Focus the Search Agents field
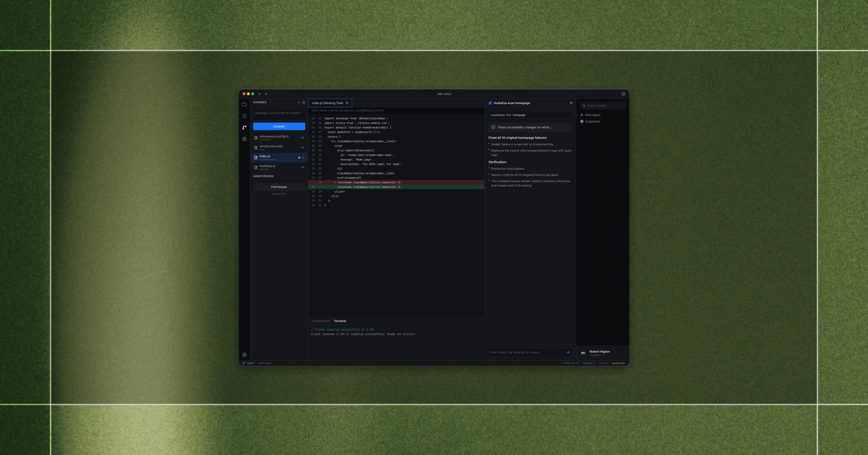 pyautogui.click(x=602, y=106)
